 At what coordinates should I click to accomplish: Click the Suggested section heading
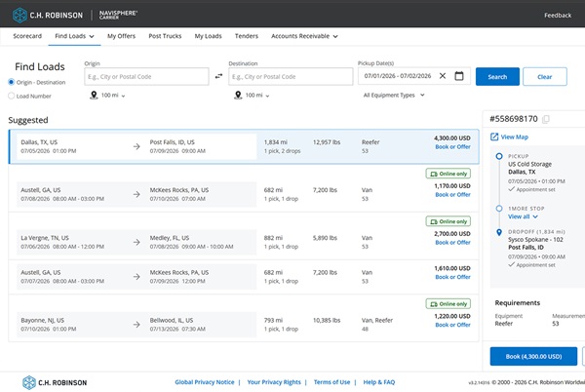pos(28,120)
